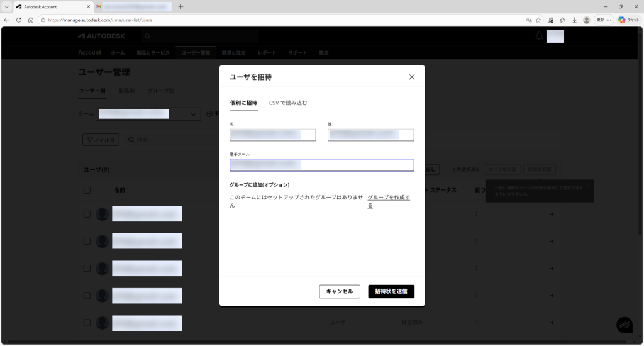
Task: Open the Autodesk assistant chat bubble icon
Action: coord(624,325)
